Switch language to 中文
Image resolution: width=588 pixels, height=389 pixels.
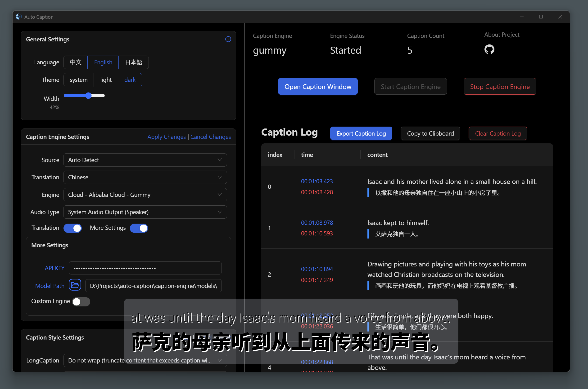pyautogui.click(x=76, y=62)
